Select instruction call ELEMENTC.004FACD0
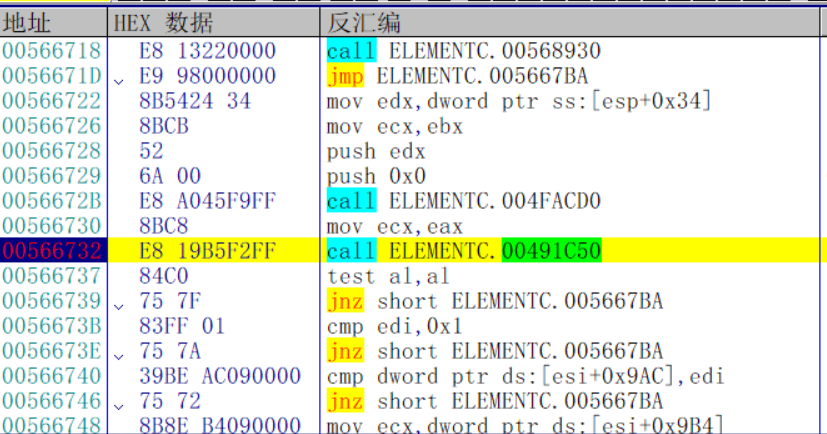This screenshot has width=827, height=434. (x=464, y=201)
